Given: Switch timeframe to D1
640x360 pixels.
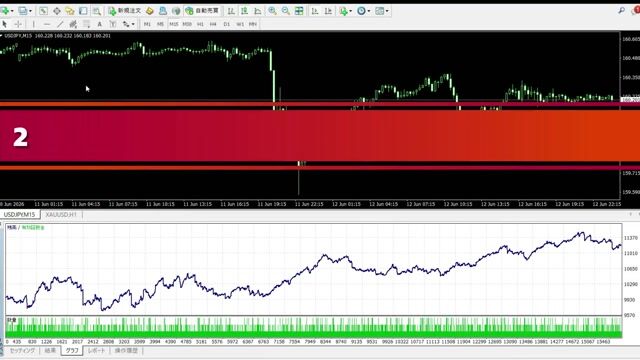Looking at the screenshot, I should [227, 24].
